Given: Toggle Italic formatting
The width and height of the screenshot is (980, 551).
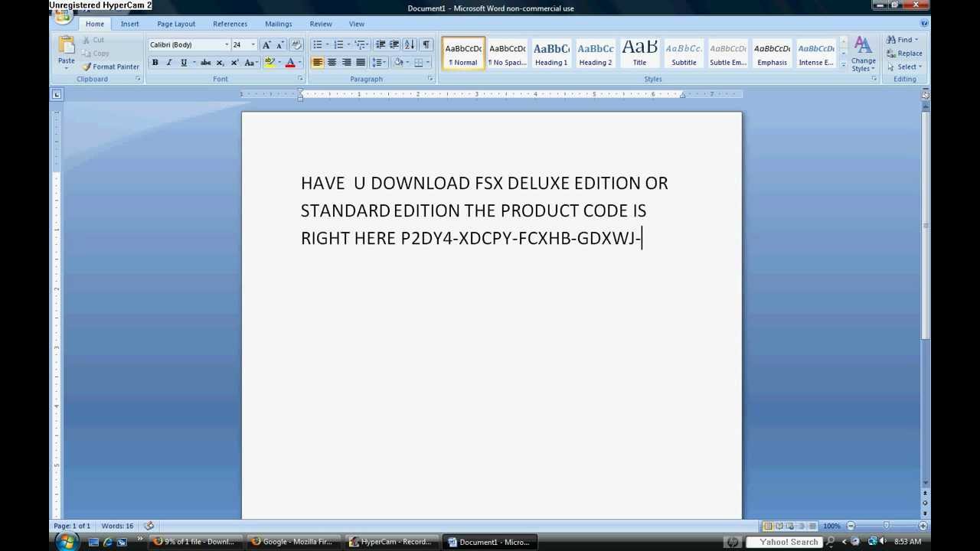Looking at the screenshot, I should 169,63.
